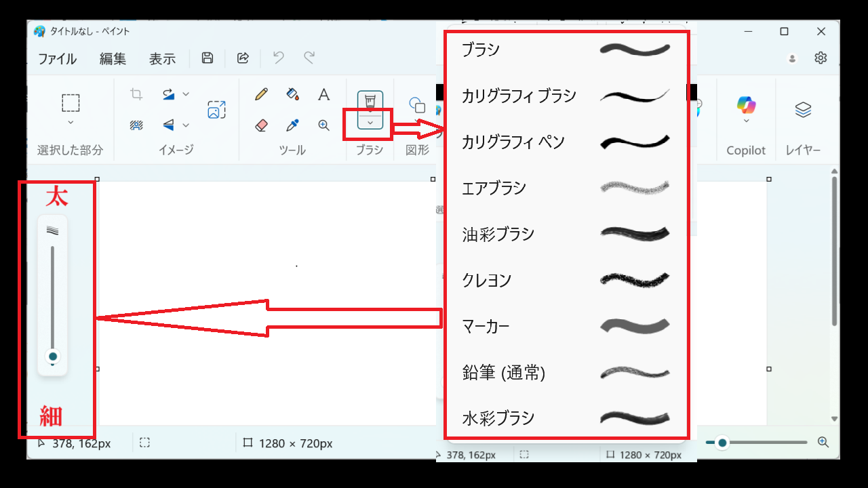Viewport: 868px width, 488px height.
Task: Expand the rotate options chevron
Action: [186, 94]
